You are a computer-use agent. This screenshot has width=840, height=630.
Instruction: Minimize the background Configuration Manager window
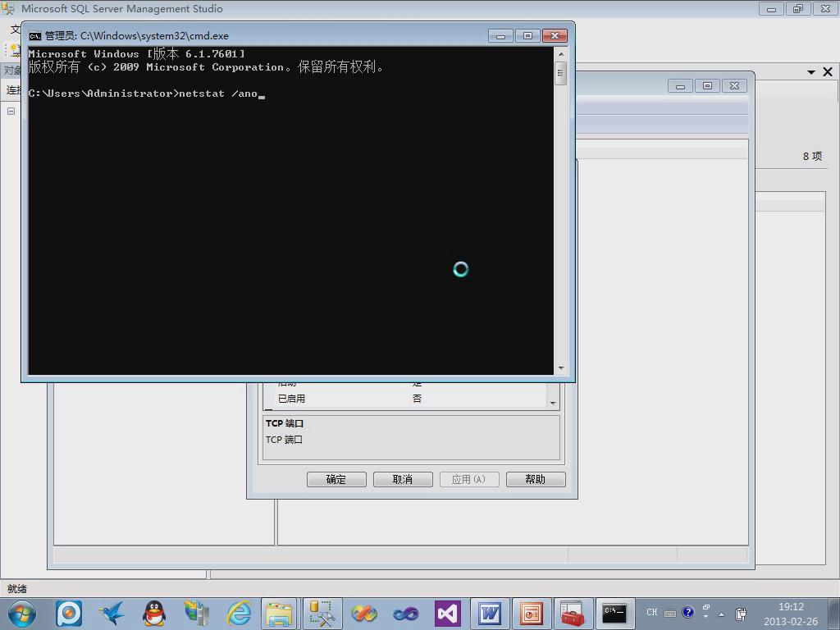click(680, 85)
